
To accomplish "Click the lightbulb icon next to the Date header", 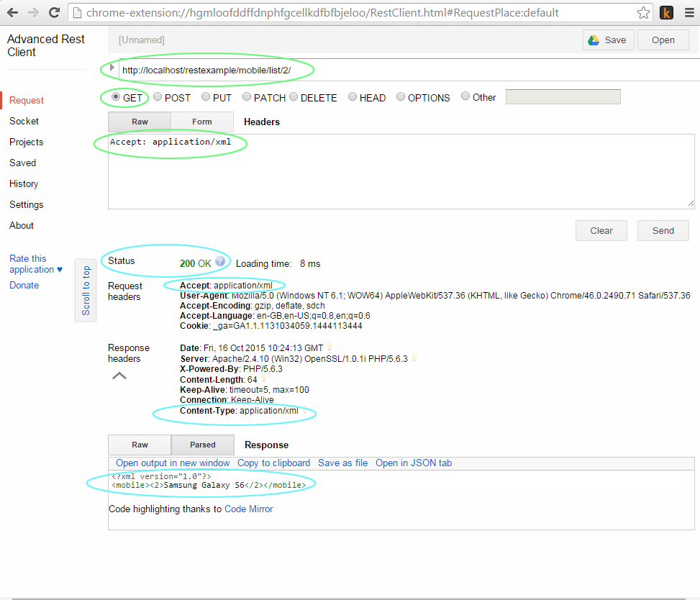I will [329, 346].
